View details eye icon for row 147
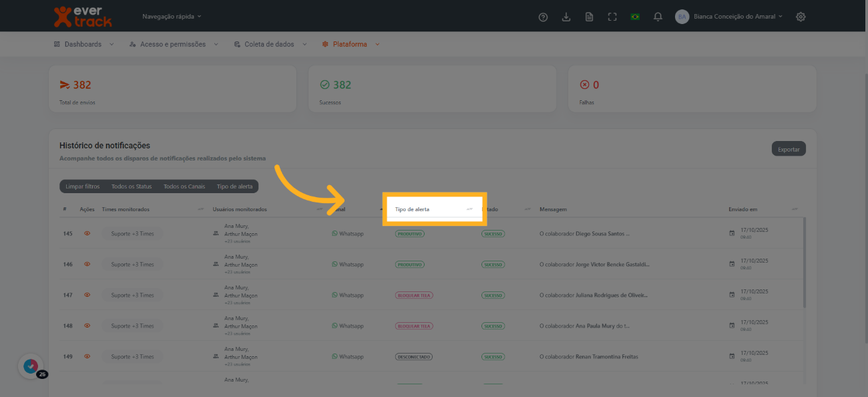Image resolution: width=868 pixels, height=397 pixels. pyautogui.click(x=87, y=295)
